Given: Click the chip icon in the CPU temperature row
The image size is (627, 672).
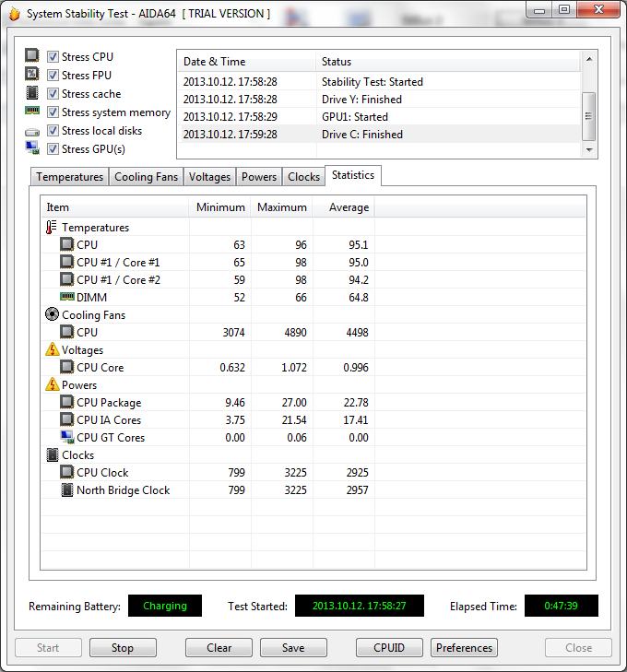Looking at the screenshot, I should pos(66,244).
